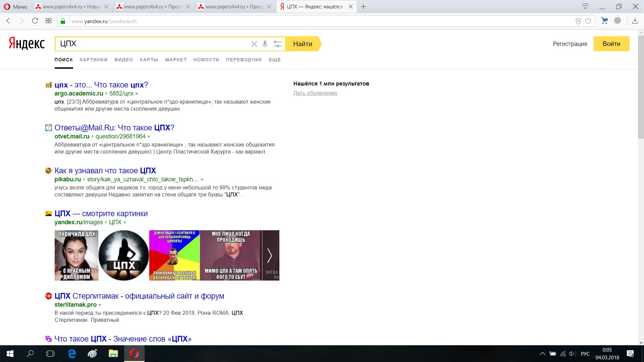This screenshot has height=362, width=644.
Task: Show next images with the carousel arrow
Action: [x=270, y=255]
